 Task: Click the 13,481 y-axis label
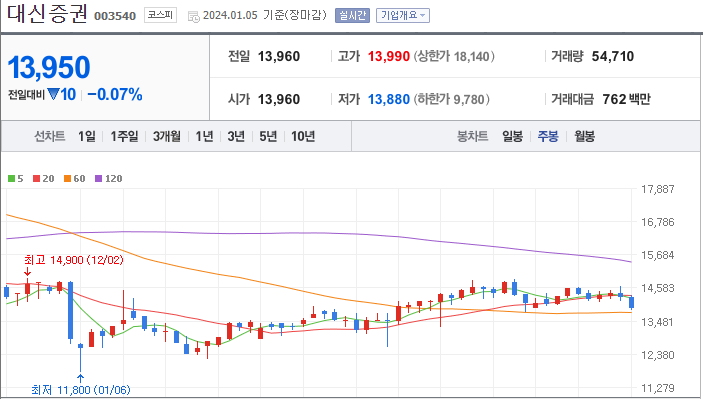click(x=657, y=322)
